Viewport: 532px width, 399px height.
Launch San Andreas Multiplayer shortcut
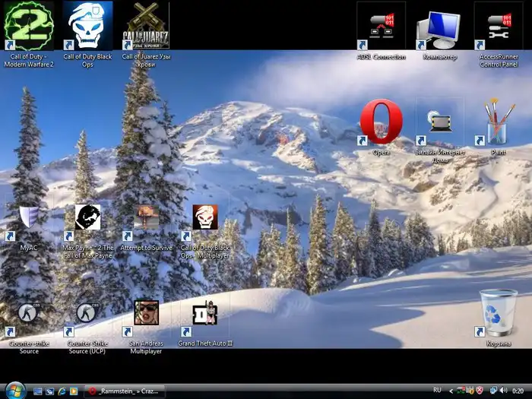[x=146, y=313]
